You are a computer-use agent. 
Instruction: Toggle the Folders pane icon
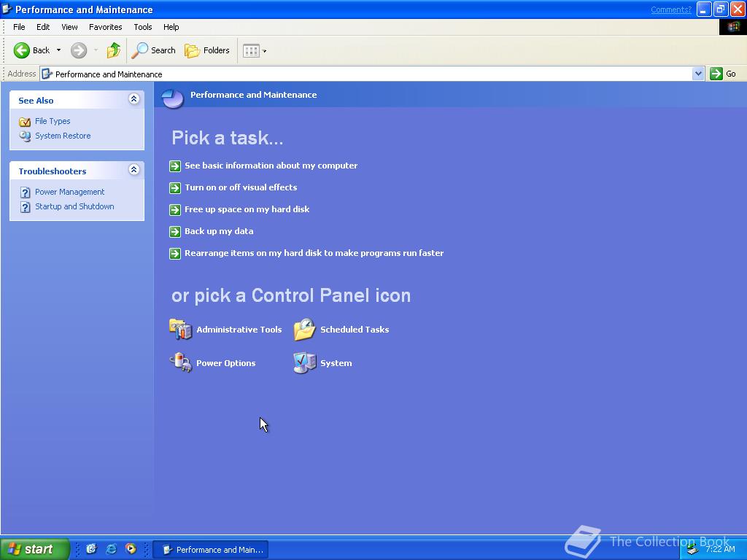192,50
